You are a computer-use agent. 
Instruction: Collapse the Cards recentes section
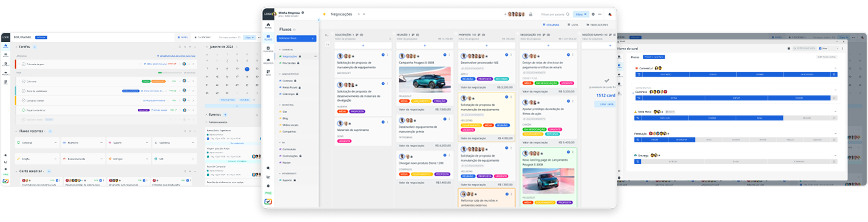[x=16, y=172]
